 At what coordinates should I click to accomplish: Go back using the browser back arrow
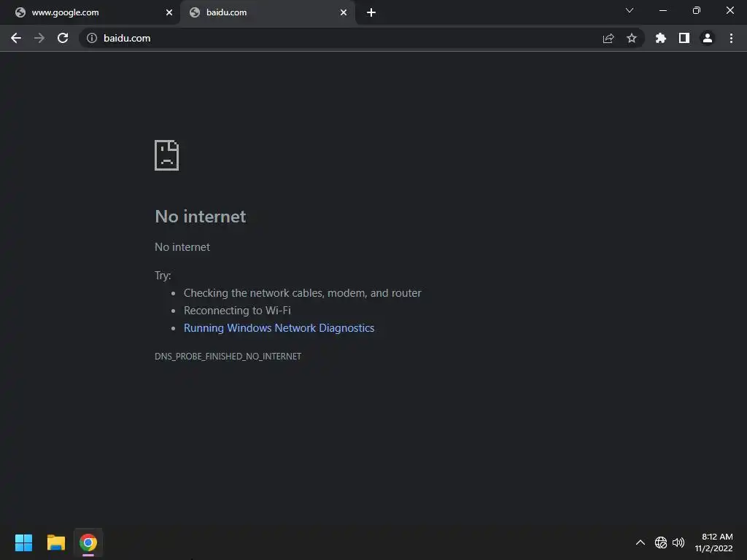(x=16, y=38)
